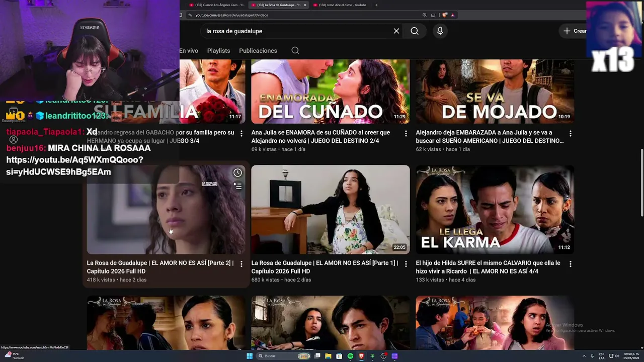Open the Windows Start menu
The image size is (644, 362).
tap(249, 356)
